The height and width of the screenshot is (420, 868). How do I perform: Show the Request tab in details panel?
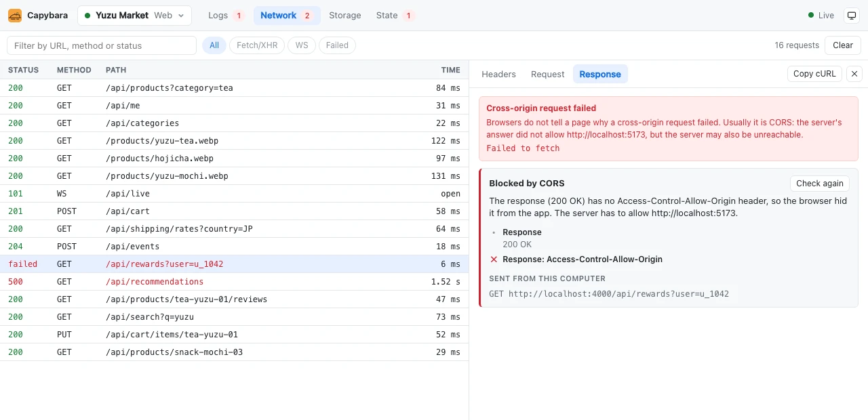tap(548, 74)
